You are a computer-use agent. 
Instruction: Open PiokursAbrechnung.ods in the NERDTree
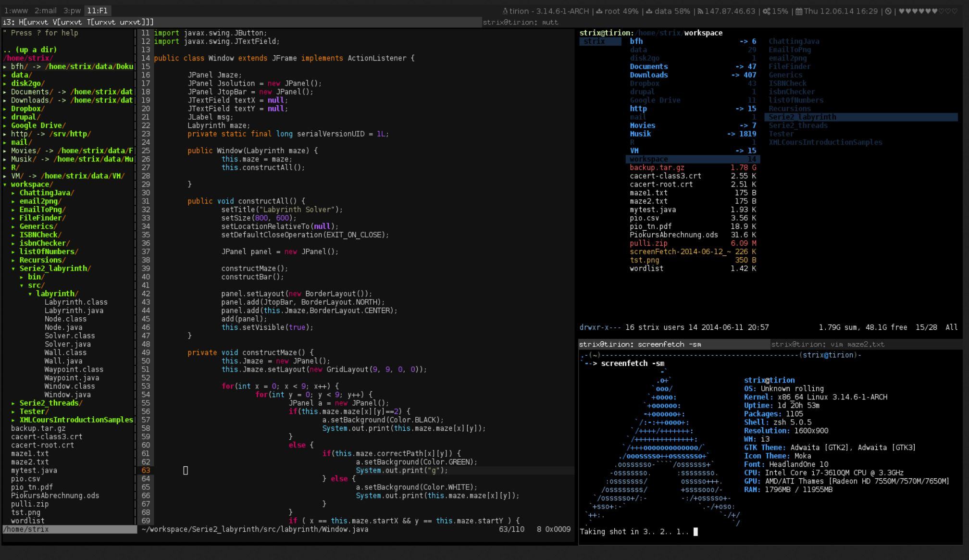click(x=55, y=496)
